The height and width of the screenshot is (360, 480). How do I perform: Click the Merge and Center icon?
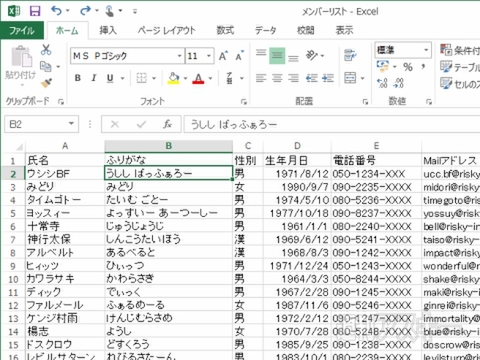[350, 78]
